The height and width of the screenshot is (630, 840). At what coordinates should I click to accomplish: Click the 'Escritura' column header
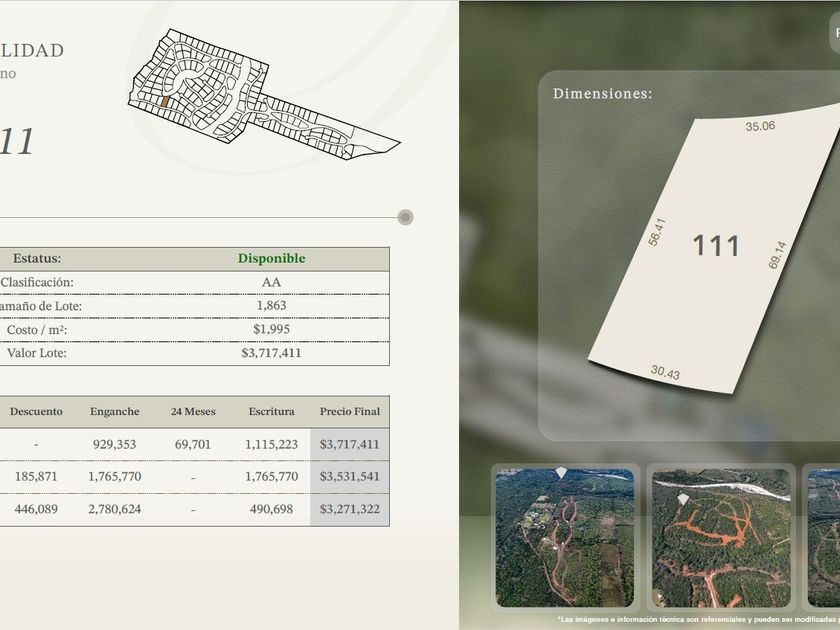[x=272, y=411]
